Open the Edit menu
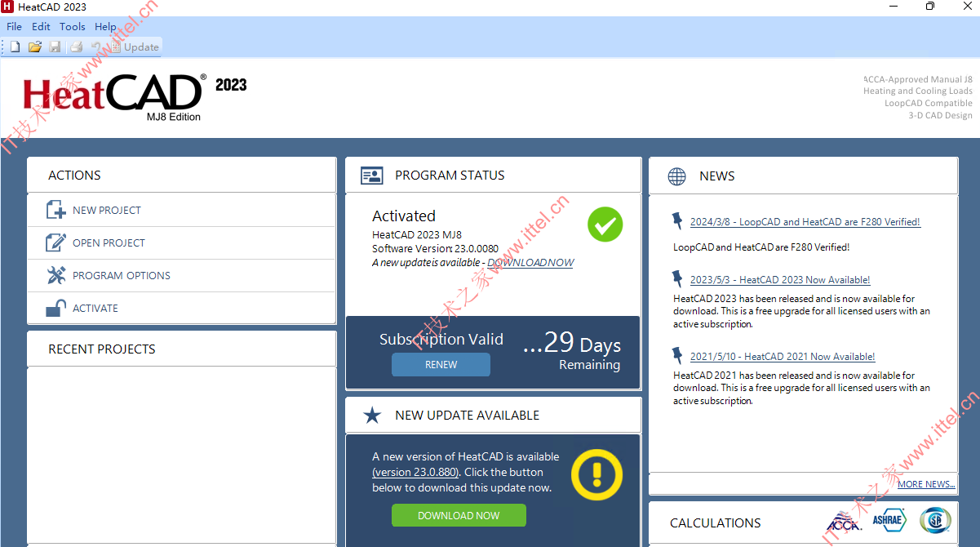 click(41, 27)
